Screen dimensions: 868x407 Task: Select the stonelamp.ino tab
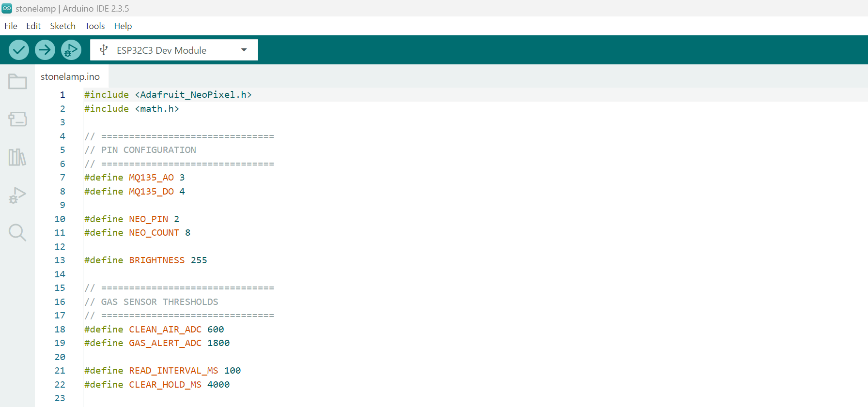70,76
